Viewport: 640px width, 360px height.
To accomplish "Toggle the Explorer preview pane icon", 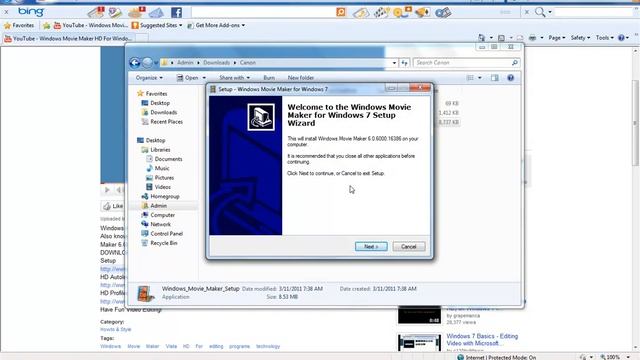I will (x=495, y=78).
